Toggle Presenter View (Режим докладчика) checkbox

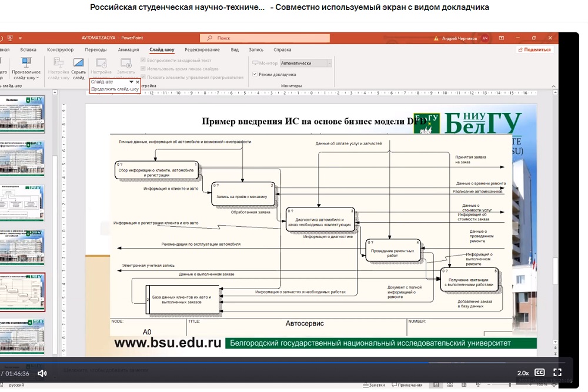(x=255, y=75)
